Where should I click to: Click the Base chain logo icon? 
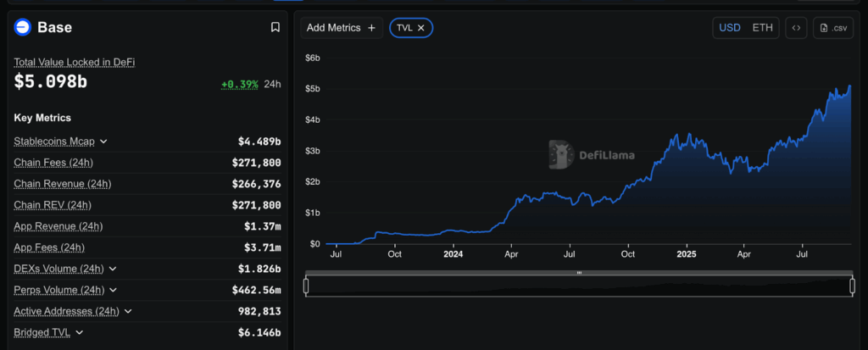(x=23, y=27)
